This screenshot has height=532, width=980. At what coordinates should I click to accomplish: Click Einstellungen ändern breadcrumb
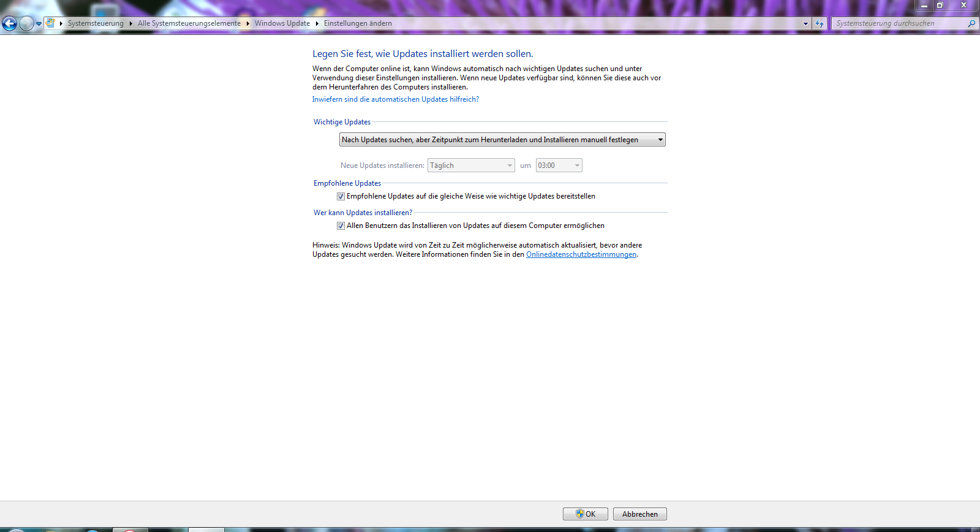click(358, 23)
